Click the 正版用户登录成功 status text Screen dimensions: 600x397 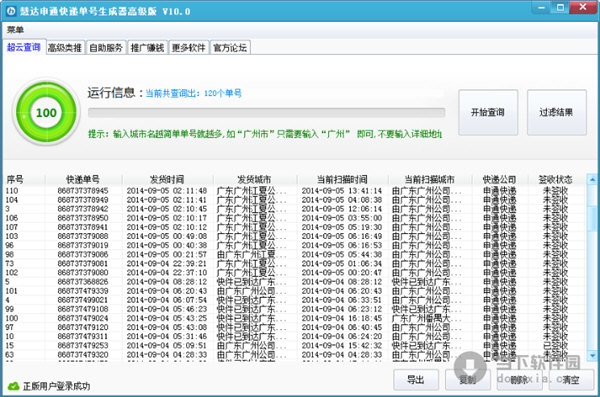pos(56,386)
